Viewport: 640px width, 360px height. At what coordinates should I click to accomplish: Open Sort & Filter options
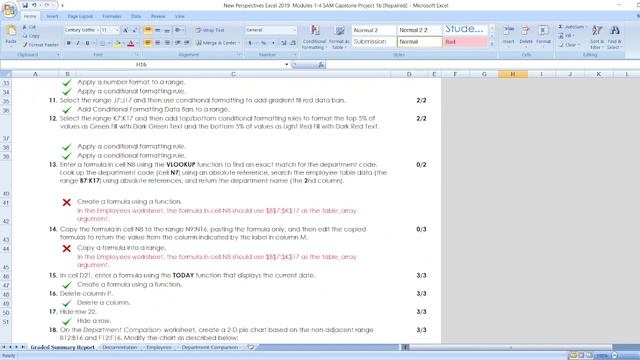(597, 37)
